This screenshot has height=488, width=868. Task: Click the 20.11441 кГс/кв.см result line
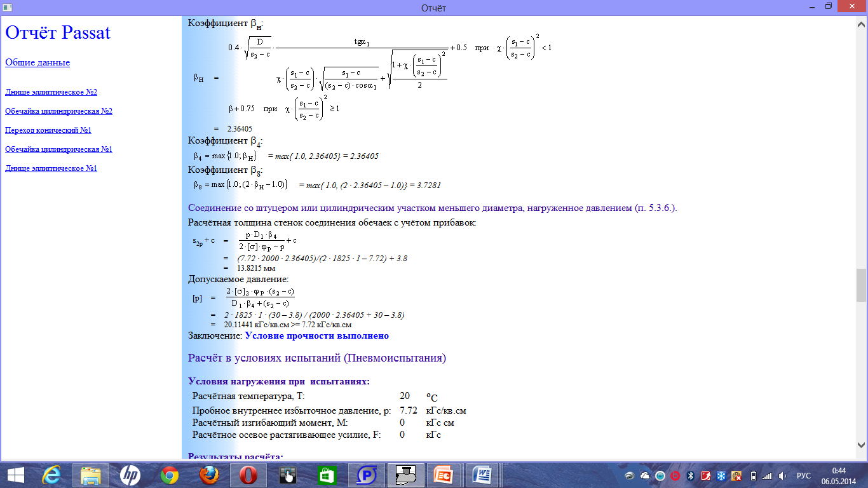(288, 324)
